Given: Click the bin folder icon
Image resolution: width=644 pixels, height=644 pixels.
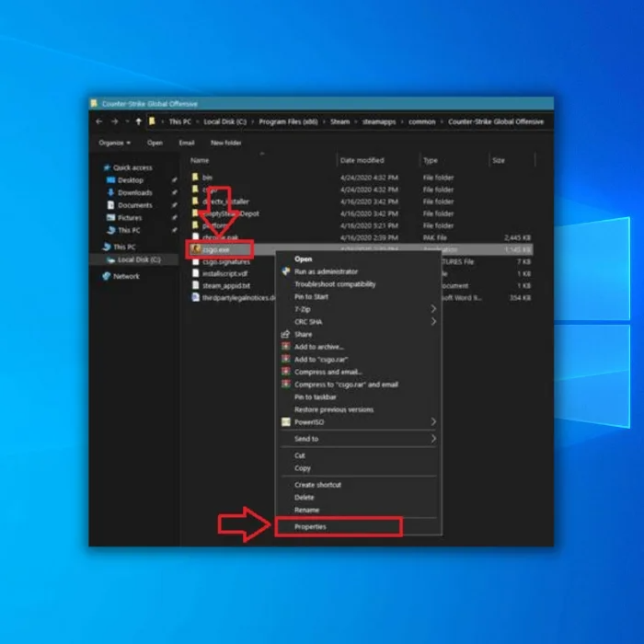Looking at the screenshot, I should pyautogui.click(x=195, y=177).
